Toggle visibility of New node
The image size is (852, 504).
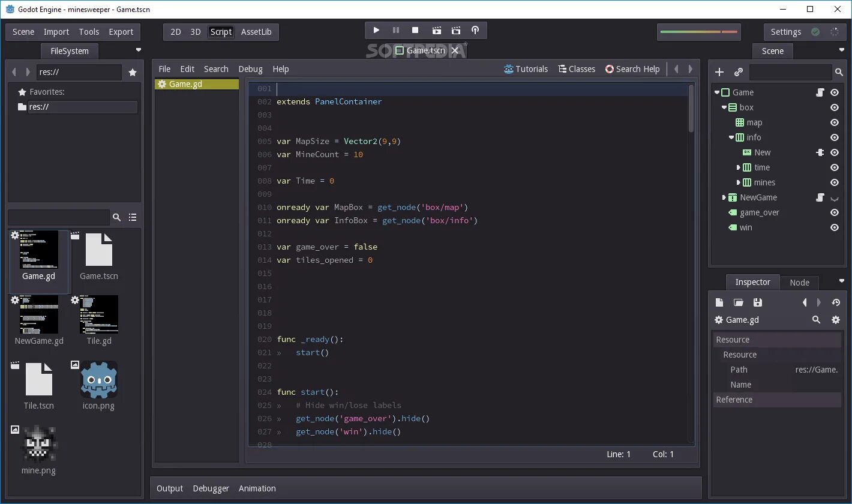tap(835, 152)
